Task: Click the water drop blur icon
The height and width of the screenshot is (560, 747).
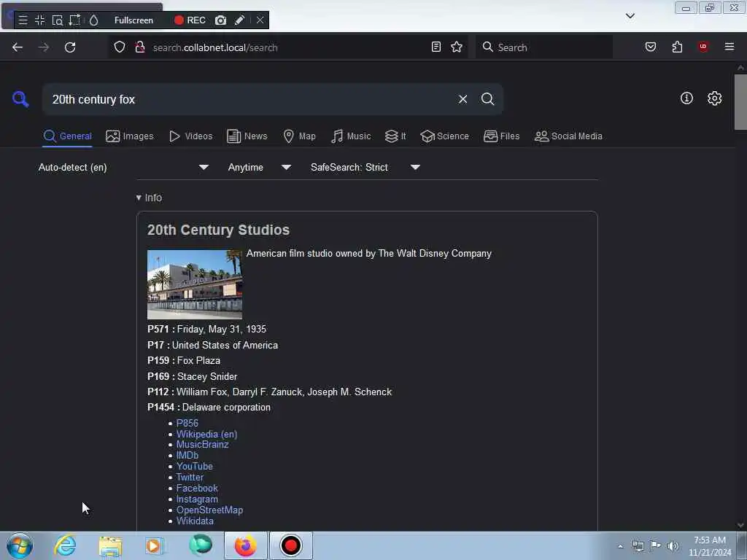Action: click(94, 20)
